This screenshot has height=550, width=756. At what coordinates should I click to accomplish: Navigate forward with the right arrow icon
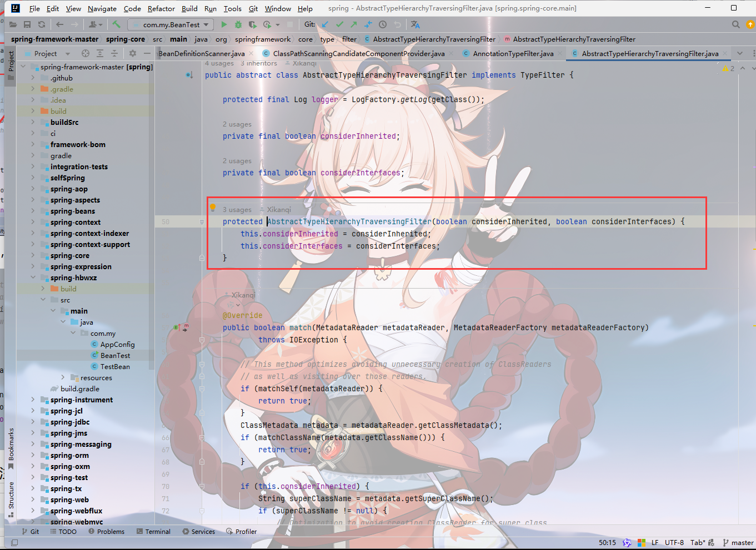[x=74, y=24]
